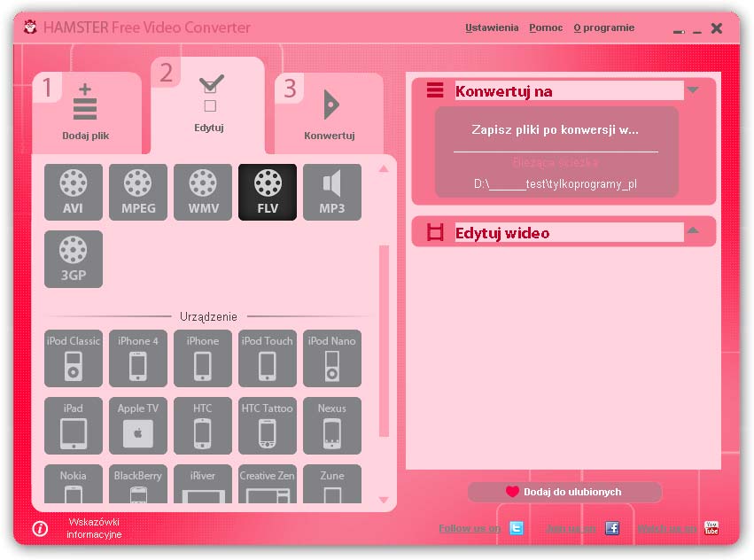Open the Ustawienia menu
The image size is (754, 560).
coord(492,27)
